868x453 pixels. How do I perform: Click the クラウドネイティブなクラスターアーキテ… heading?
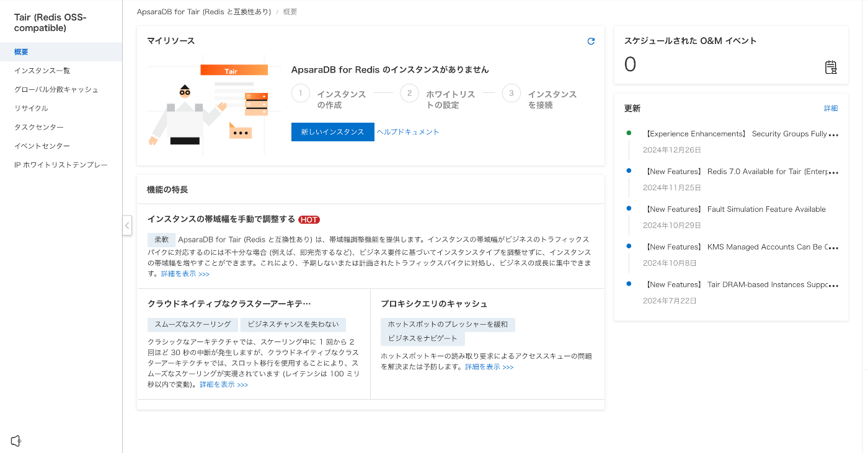point(229,304)
